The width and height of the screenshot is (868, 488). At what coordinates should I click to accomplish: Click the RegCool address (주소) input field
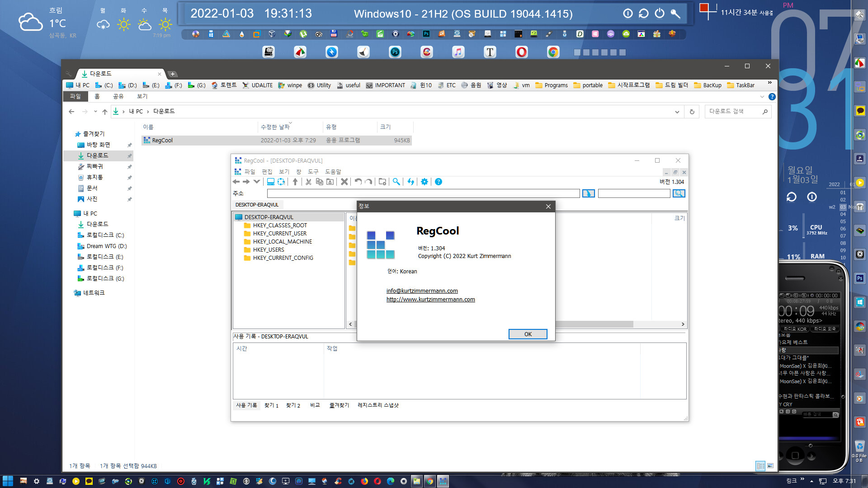pyautogui.click(x=423, y=193)
